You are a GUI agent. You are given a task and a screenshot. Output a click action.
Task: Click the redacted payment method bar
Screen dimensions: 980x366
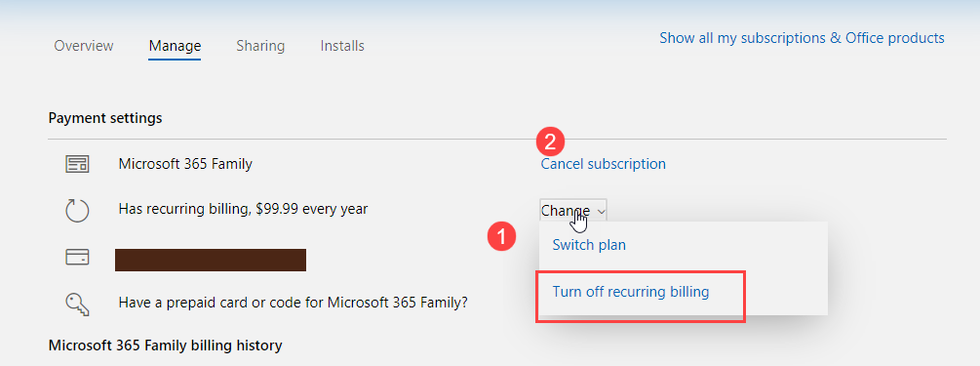pos(211,260)
